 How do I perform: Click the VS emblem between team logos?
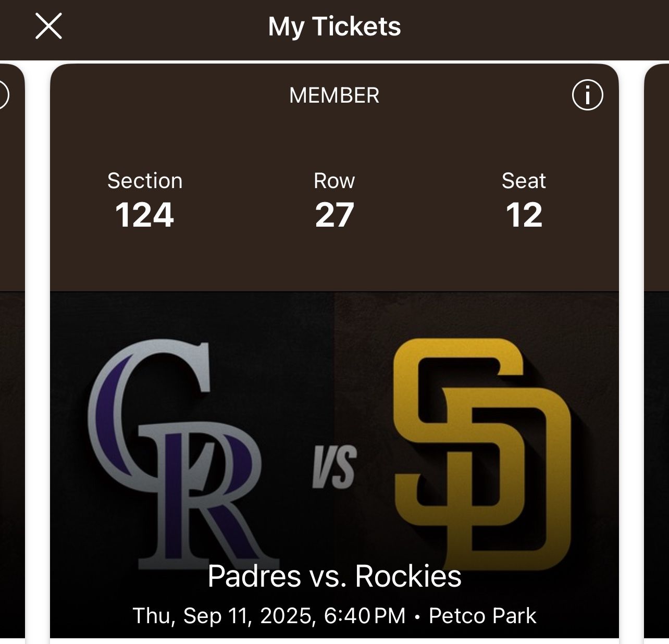[x=334, y=466]
